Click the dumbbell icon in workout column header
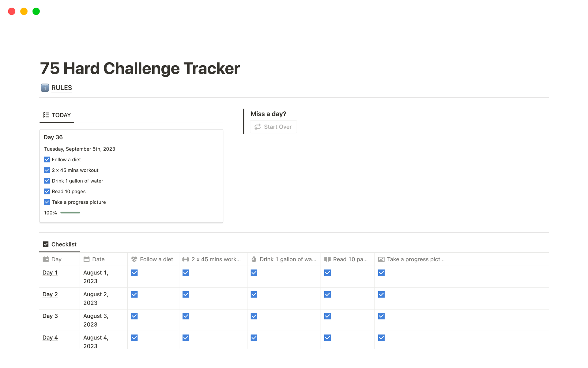The width and height of the screenshot is (588, 368). pyautogui.click(x=186, y=259)
